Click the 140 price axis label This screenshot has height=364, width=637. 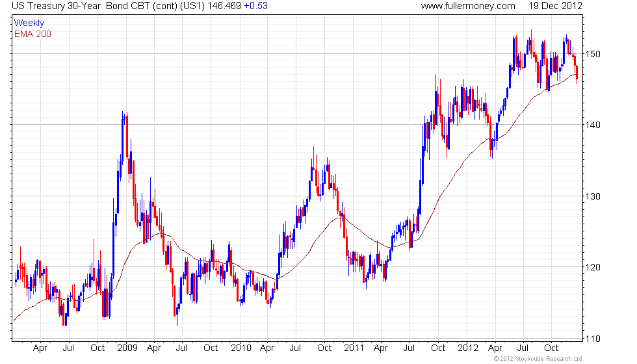(x=592, y=125)
